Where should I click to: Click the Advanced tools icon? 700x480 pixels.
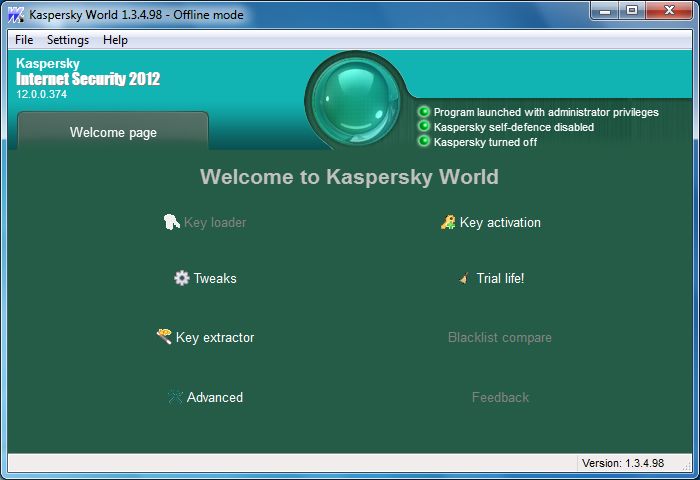[x=175, y=397]
